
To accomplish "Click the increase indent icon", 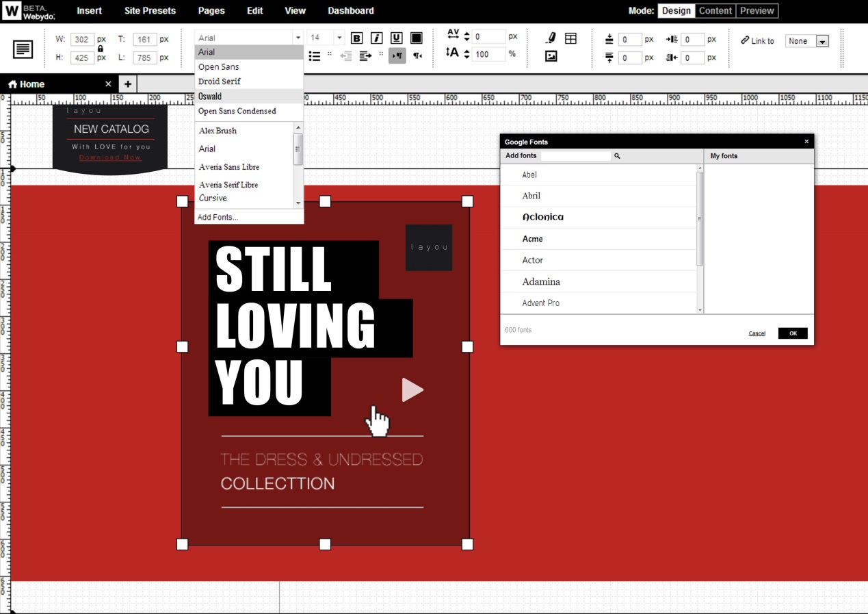I will 365,56.
